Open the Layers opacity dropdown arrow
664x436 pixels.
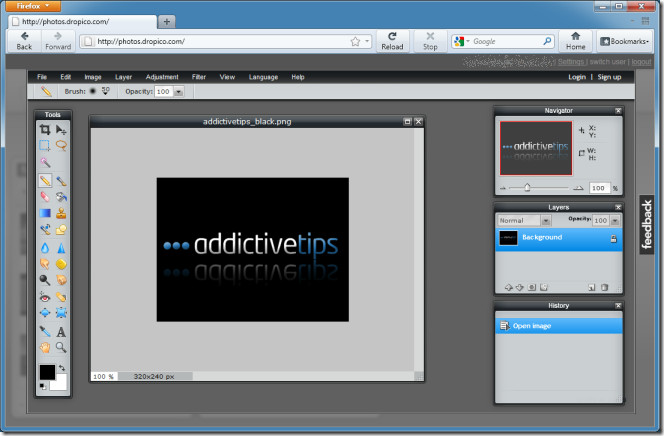[x=615, y=221]
